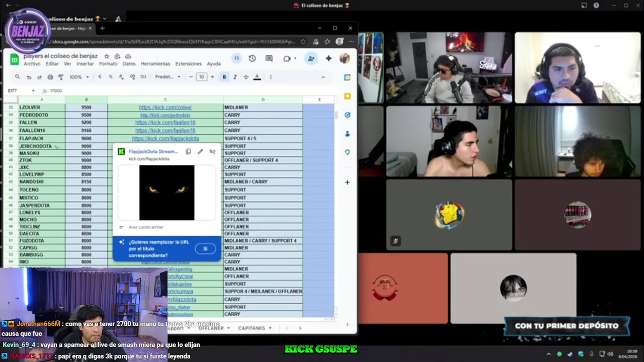The image size is (644, 362).
Task: Collapse the Sheets menus with the chevron
Action: (323, 77)
